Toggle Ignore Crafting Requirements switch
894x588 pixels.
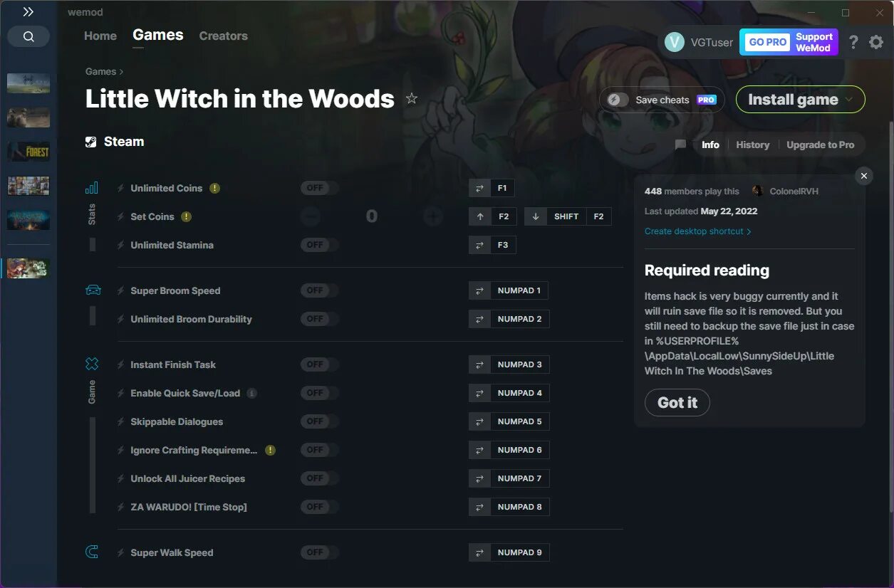[x=319, y=450]
